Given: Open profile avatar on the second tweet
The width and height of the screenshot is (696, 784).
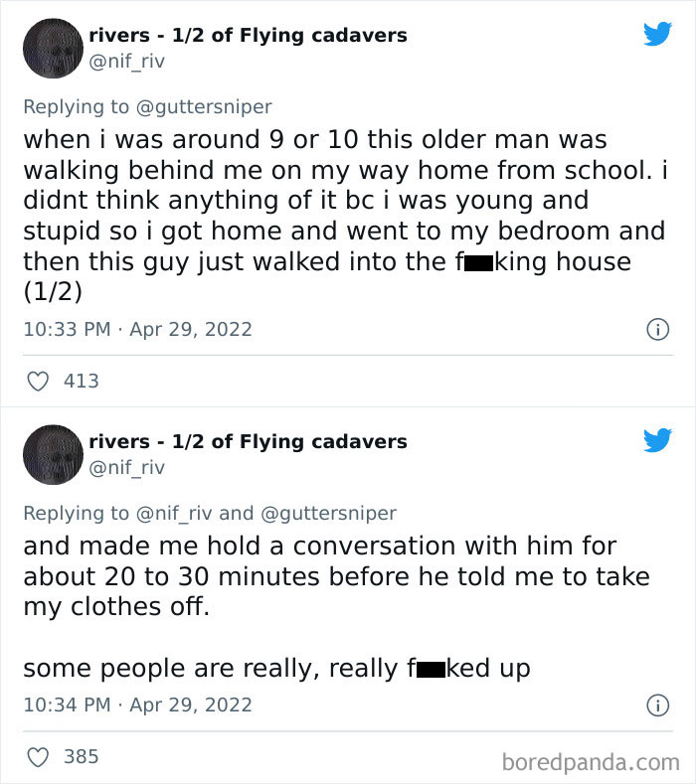Looking at the screenshot, I should (x=53, y=455).
